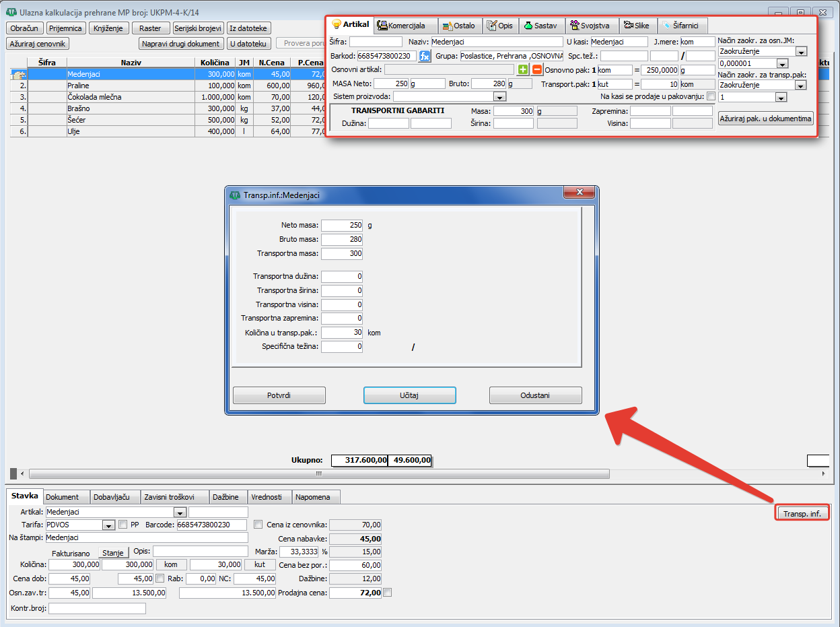Toggle the PP checkbox next to Tarifa
Image resolution: width=840 pixels, height=627 pixels.
(123, 525)
